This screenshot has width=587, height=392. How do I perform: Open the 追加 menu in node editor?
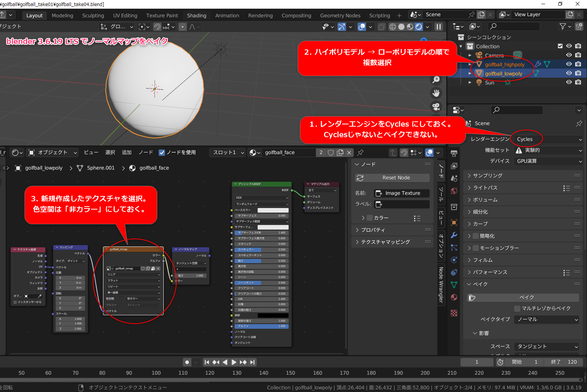127,153
